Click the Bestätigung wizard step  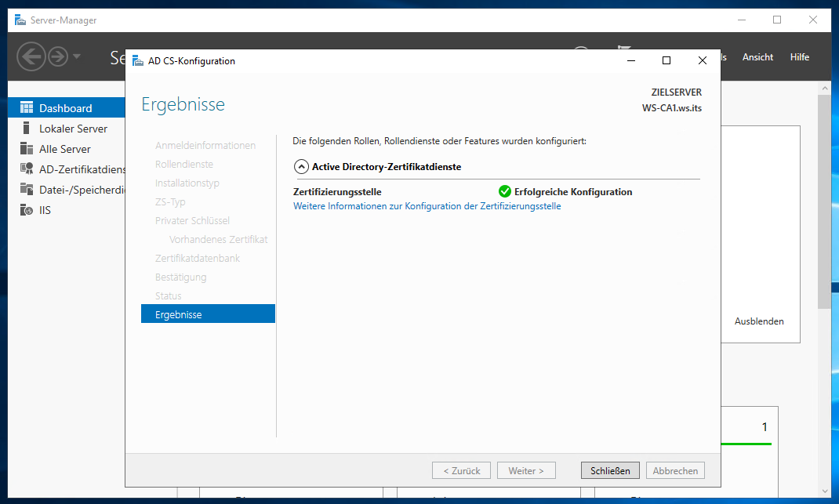click(x=180, y=277)
